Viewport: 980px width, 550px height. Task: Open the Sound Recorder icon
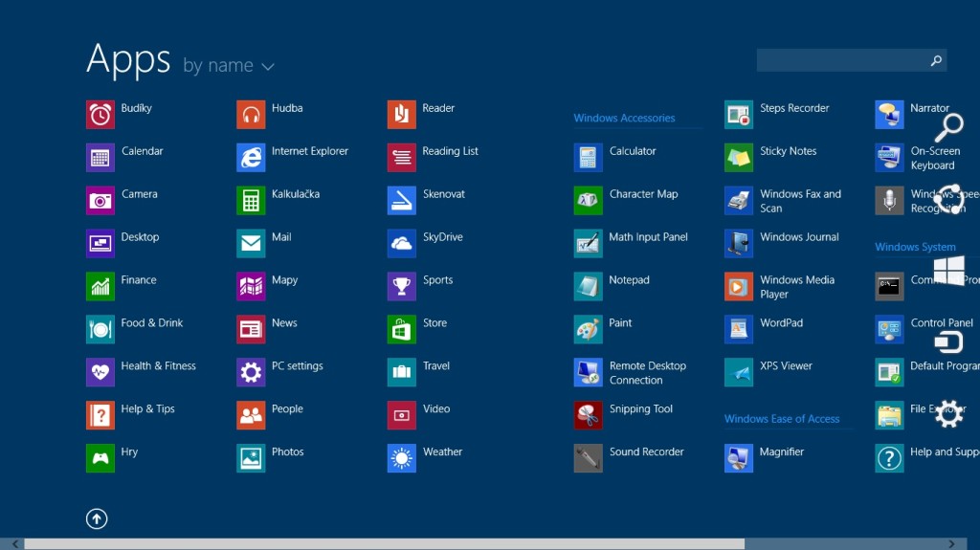pos(589,458)
